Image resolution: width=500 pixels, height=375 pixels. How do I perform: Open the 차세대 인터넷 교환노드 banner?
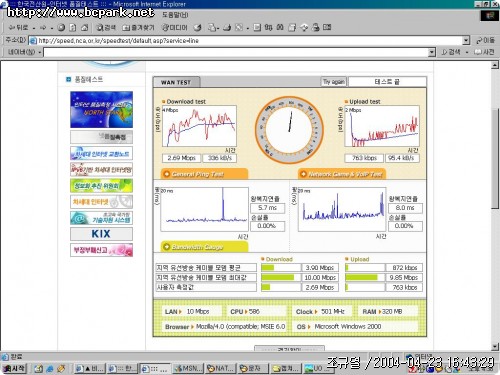[101, 153]
